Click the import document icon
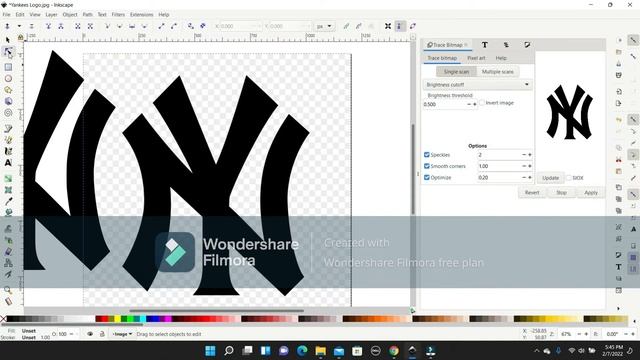This screenshot has width=640, height=360. click(619, 92)
